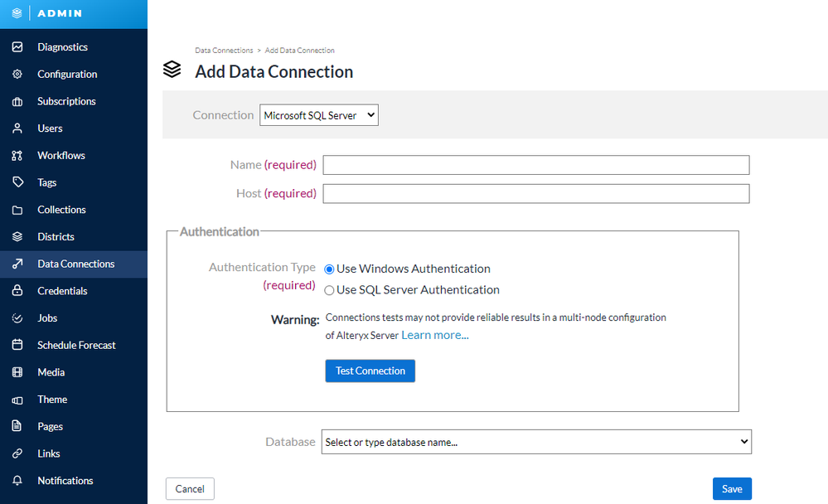The image size is (828, 504).
Task: Click the Districts layers icon
Action: pyautogui.click(x=17, y=237)
